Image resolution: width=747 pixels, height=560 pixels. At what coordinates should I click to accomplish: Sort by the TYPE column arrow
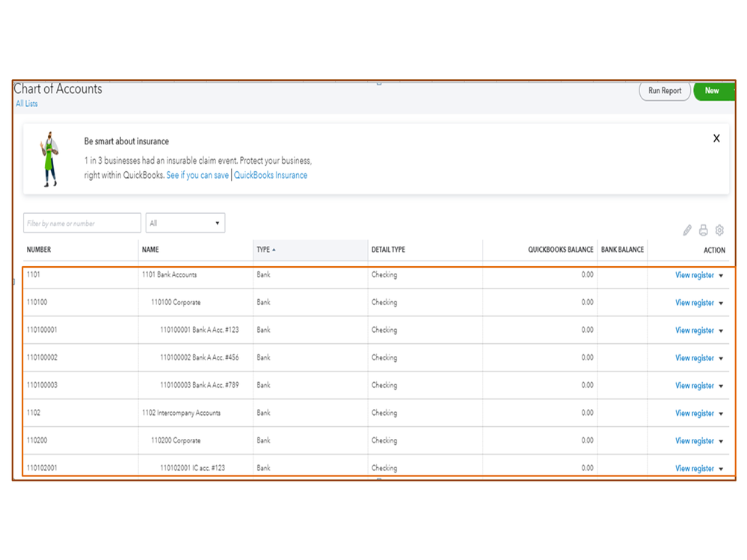(x=274, y=250)
